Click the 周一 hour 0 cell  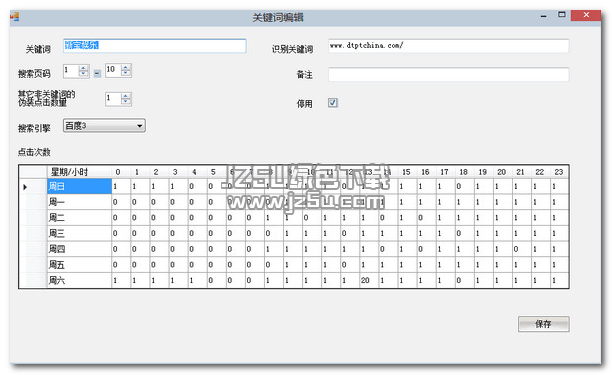[x=121, y=202]
